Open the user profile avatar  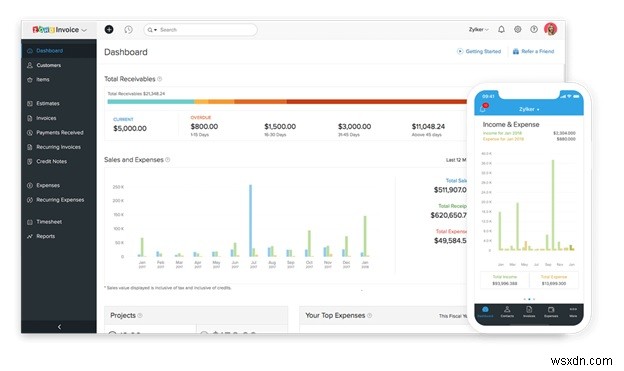pyautogui.click(x=551, y=29)
